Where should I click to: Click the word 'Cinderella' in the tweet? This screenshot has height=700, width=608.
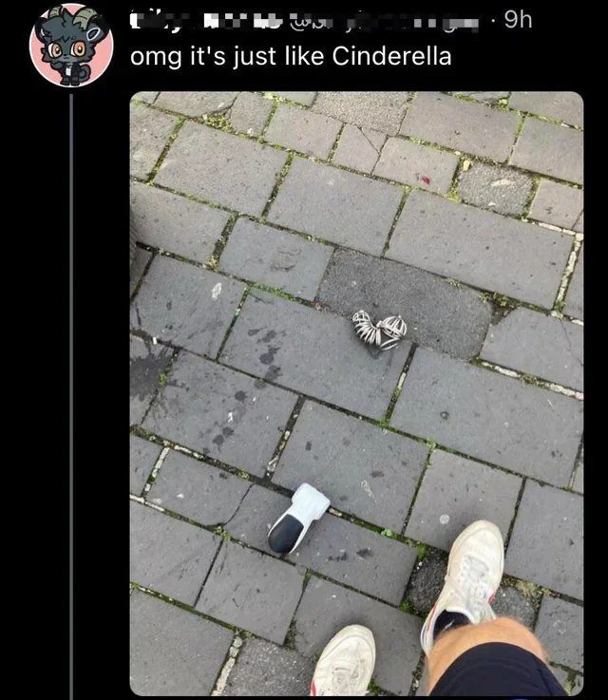pos(391,56)
